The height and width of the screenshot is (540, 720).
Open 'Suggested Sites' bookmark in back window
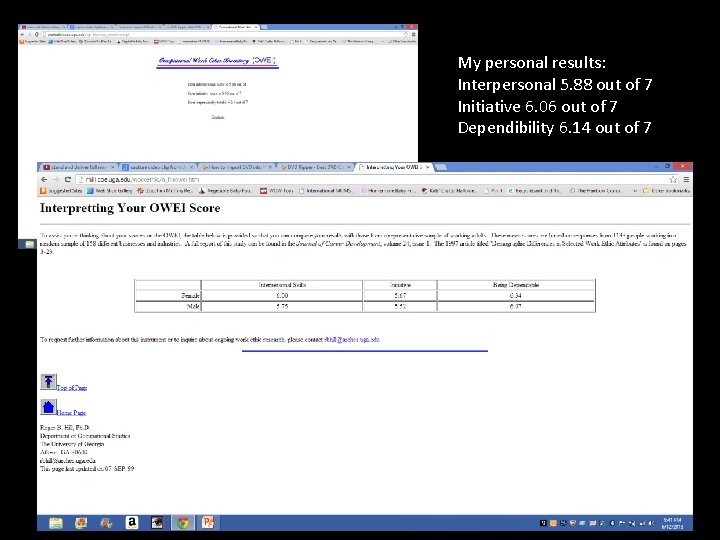click(33, 41)
